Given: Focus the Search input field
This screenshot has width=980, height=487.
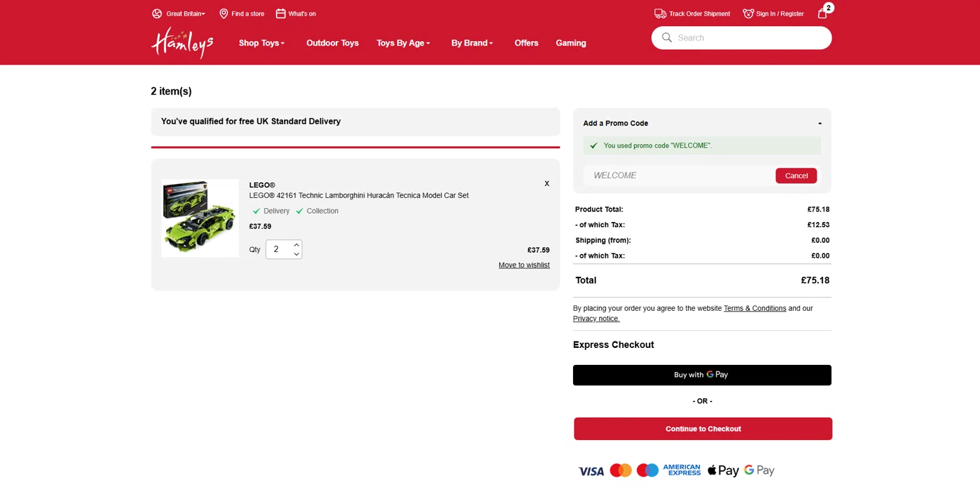Looking at the screenshot, I should pos(742,38).
